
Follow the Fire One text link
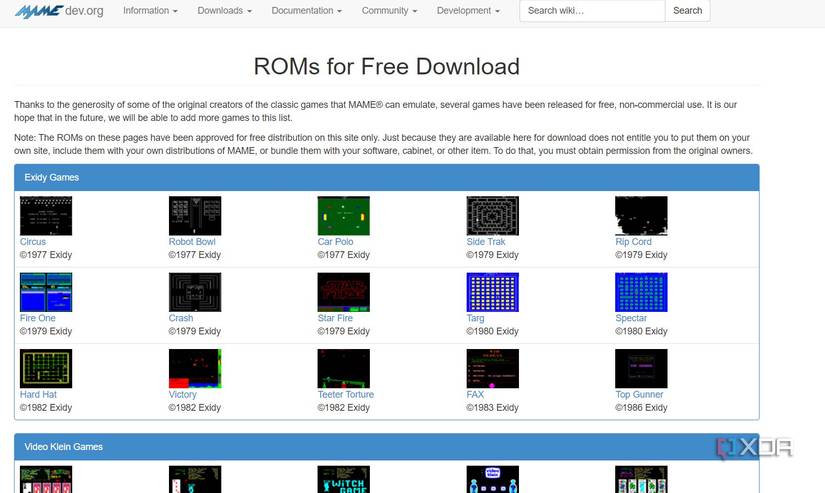37,318
